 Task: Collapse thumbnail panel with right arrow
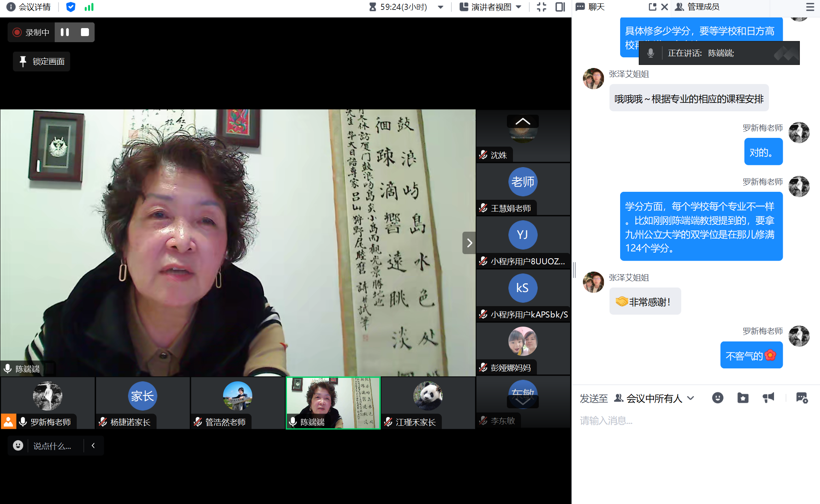click(469, 243)
